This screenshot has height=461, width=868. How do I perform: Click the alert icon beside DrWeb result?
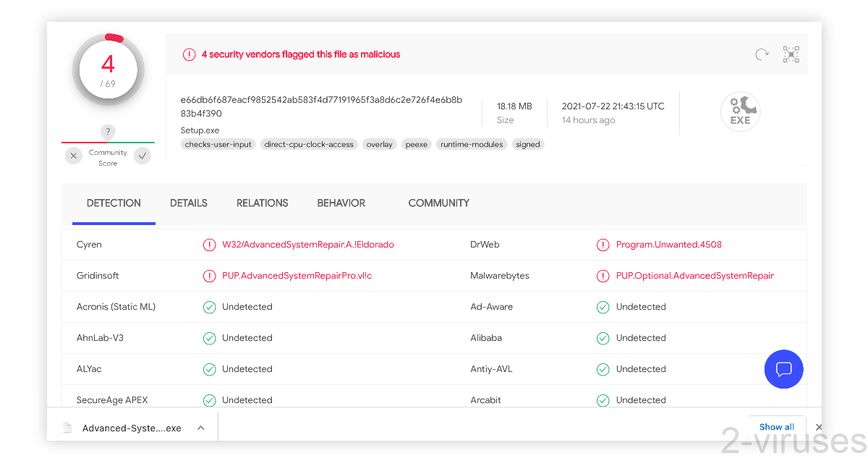click(603, 245)
